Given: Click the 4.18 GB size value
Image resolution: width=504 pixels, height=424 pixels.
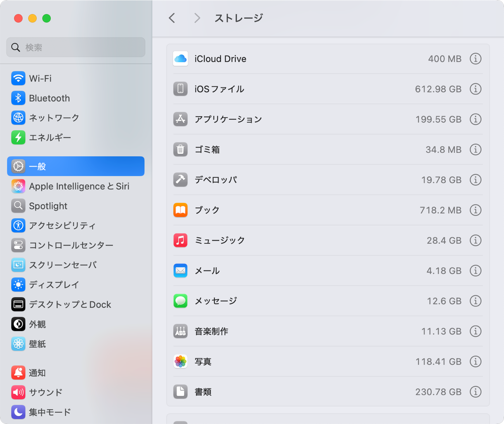Looking at the screenshot, I should click(x=444, y=271).
